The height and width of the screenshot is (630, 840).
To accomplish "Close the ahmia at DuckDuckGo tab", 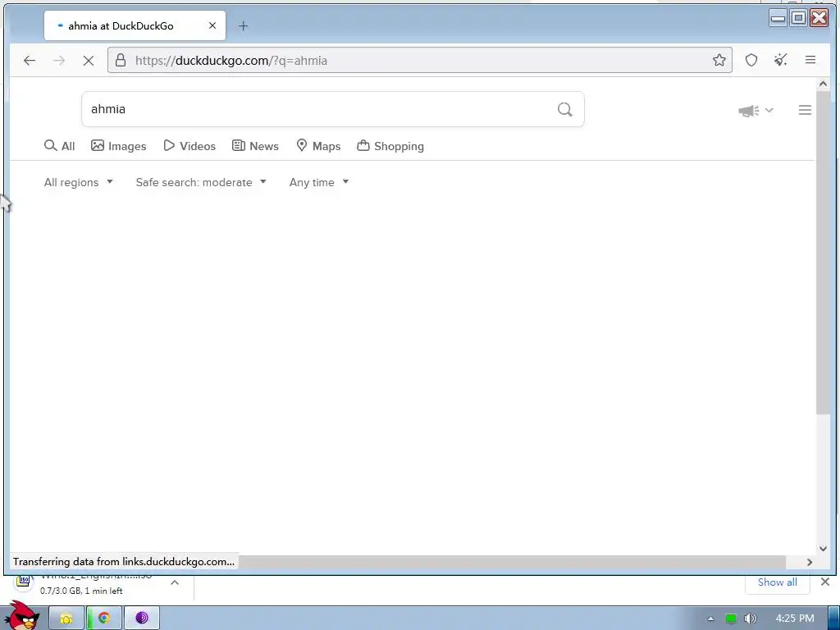I will (x=212, y=25).
